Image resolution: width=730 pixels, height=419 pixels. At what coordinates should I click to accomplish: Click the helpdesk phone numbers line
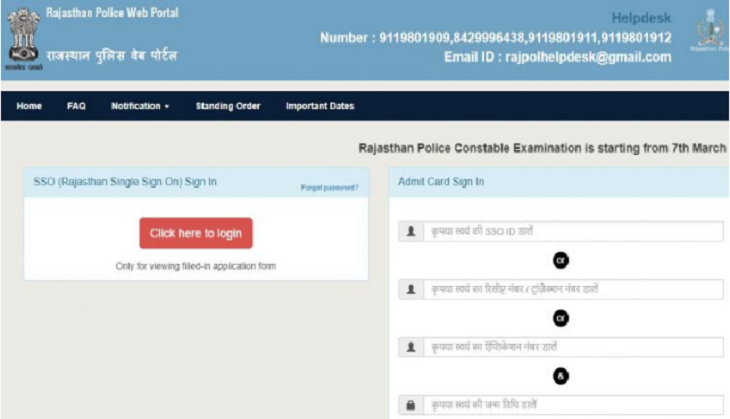tap(495, 38)
